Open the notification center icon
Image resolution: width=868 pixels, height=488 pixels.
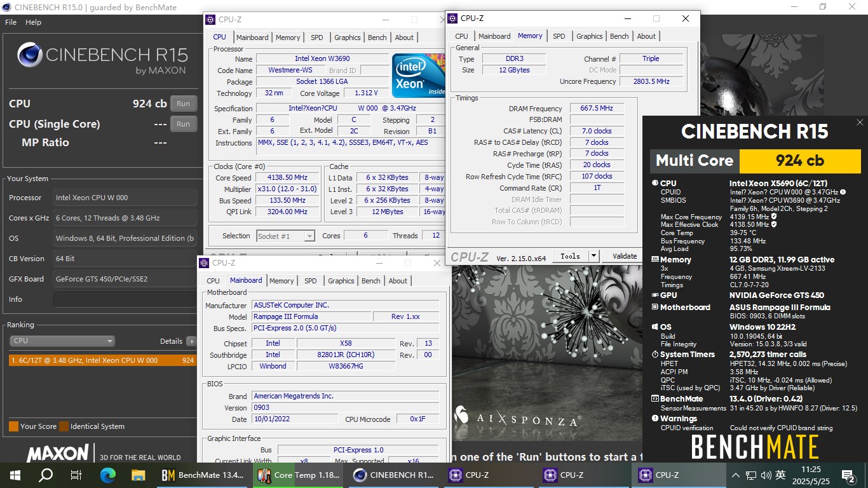(x=848, y=475)
